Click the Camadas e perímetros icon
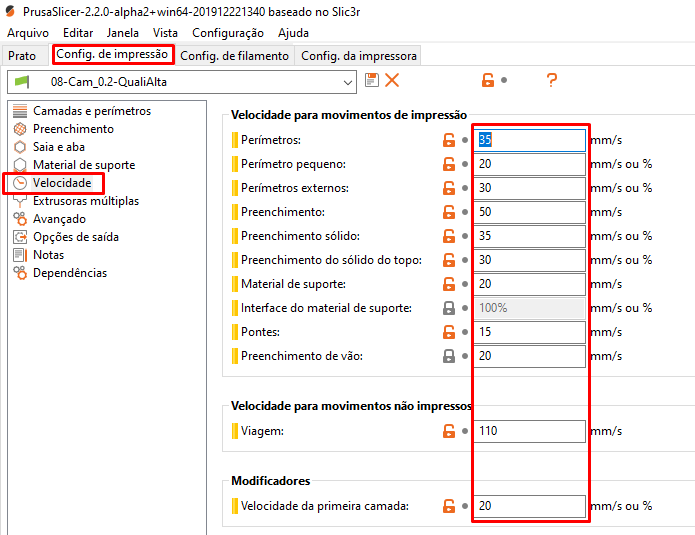Image resolution: width=695 pixels, height=535 pixels. click(20, 111)
